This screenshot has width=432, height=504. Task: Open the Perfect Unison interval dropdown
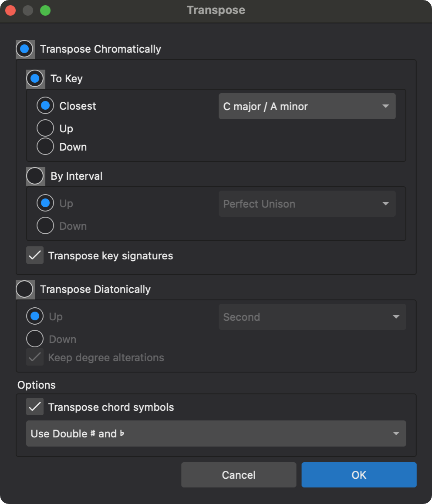[x=307, y=203]
